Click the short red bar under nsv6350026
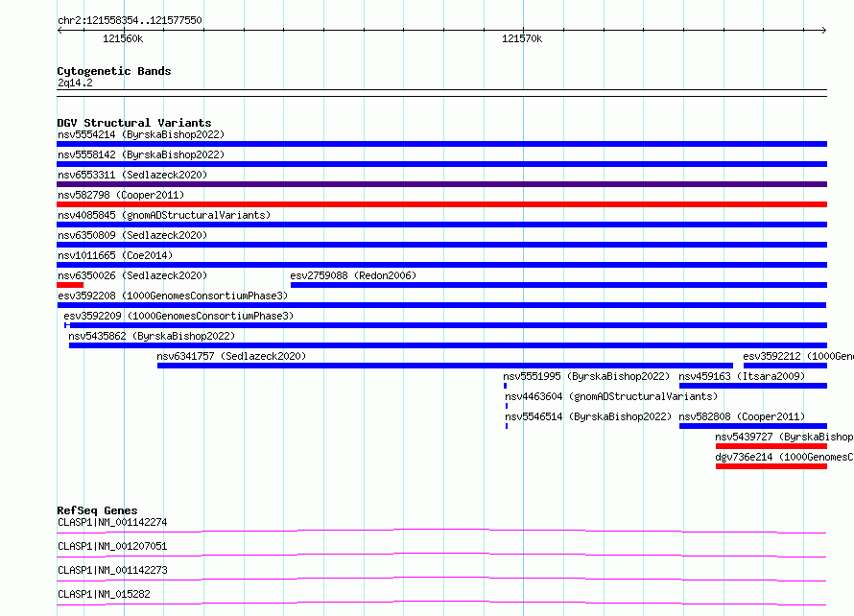Screen dimensions: 854x616 tap(70, 285)
